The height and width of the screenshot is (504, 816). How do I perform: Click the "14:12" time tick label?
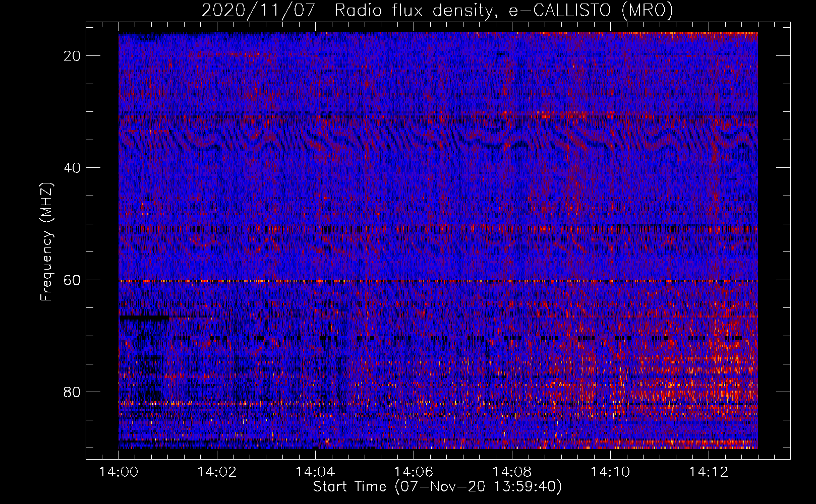click(709, 472)
